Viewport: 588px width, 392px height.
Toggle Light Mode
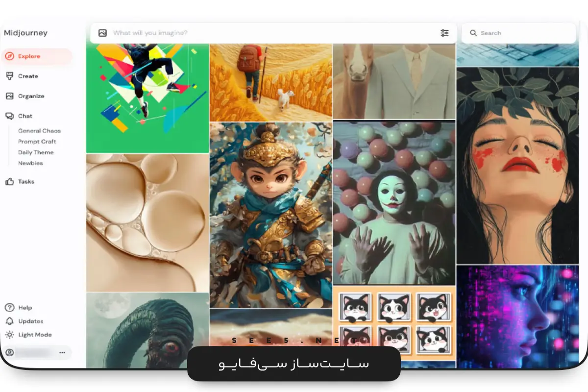point(35,335)
